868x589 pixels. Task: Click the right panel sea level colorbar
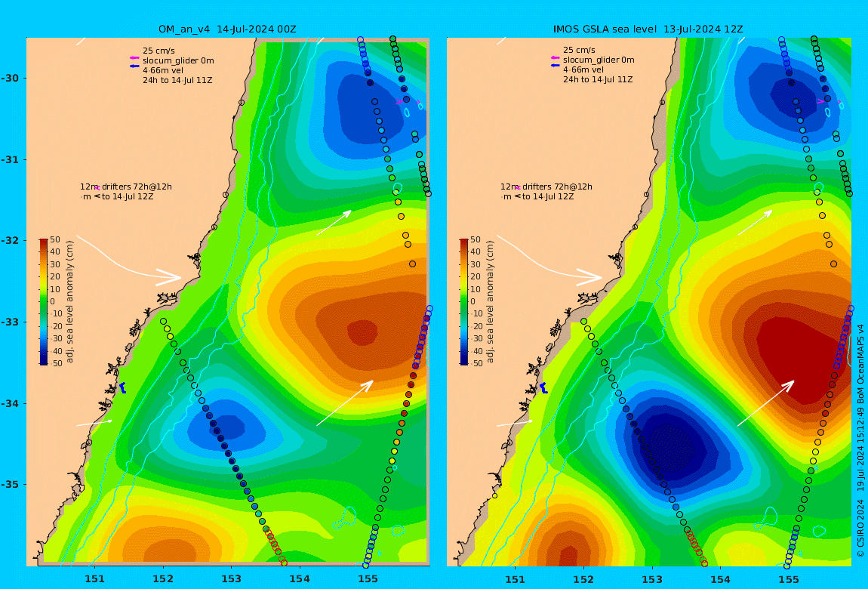click(x=464, y=302)
